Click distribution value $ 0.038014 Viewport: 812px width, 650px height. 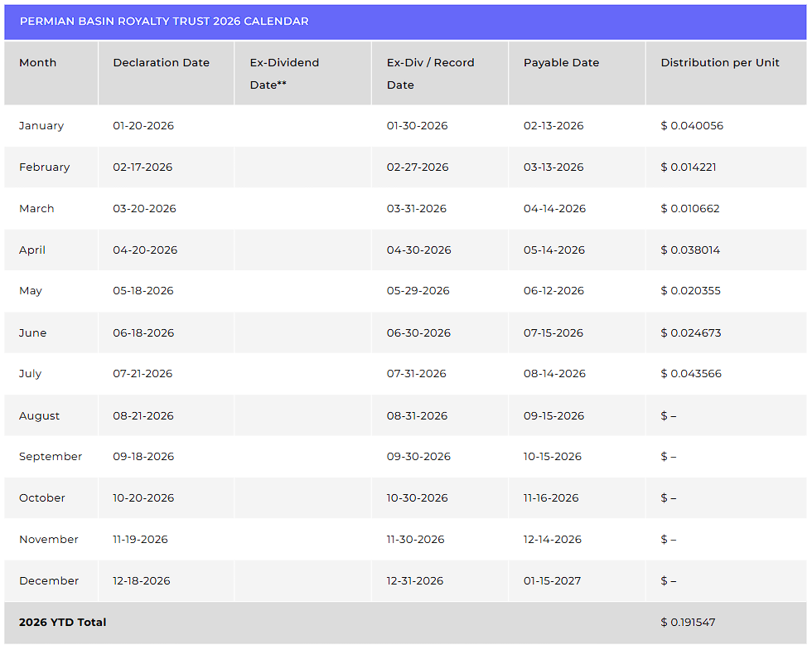(x=690, y=250)
